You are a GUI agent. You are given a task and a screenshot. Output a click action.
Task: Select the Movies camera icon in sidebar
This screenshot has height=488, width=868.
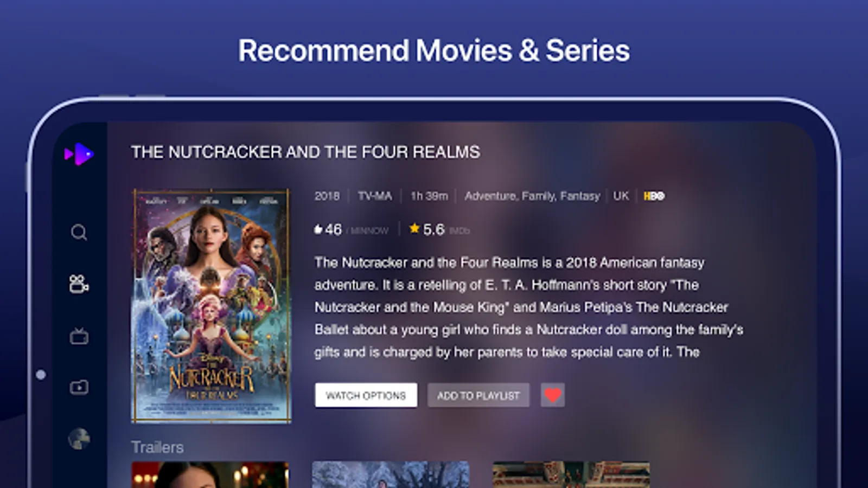[x=79, y=284]
